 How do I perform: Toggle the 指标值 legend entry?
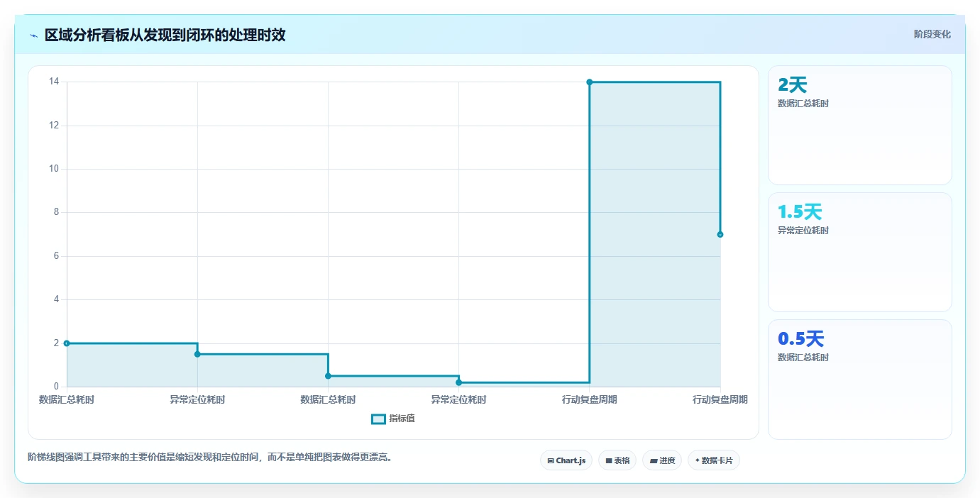tap(394, 419)
